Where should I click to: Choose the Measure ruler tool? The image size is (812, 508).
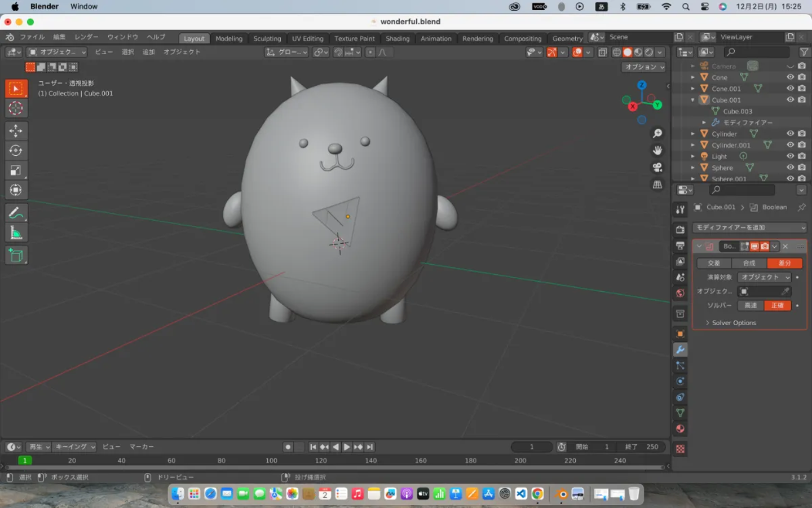(16, 233)
